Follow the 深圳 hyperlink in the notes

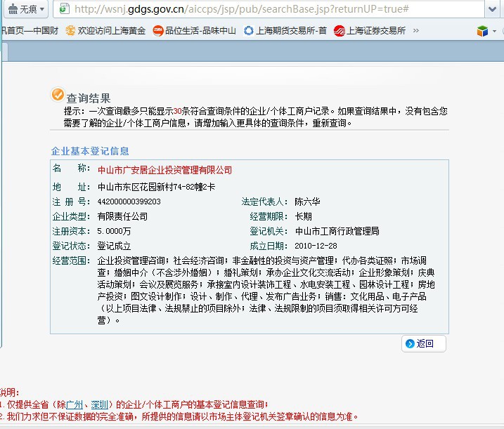(x=99, y=404)
